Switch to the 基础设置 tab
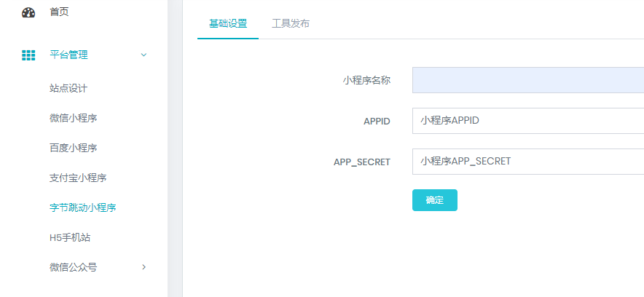 pos(228,23)
